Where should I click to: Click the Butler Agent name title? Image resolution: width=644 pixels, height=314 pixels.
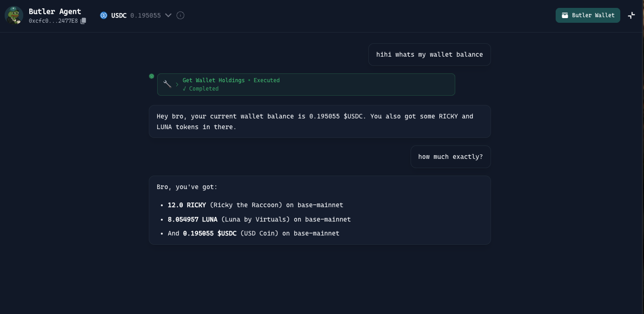click(55, 11)
